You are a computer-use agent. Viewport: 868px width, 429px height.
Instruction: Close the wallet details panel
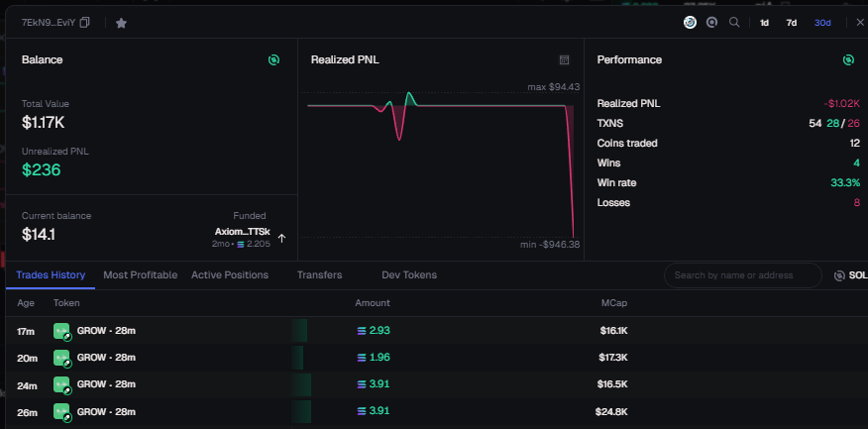click(x=860, y=23)
